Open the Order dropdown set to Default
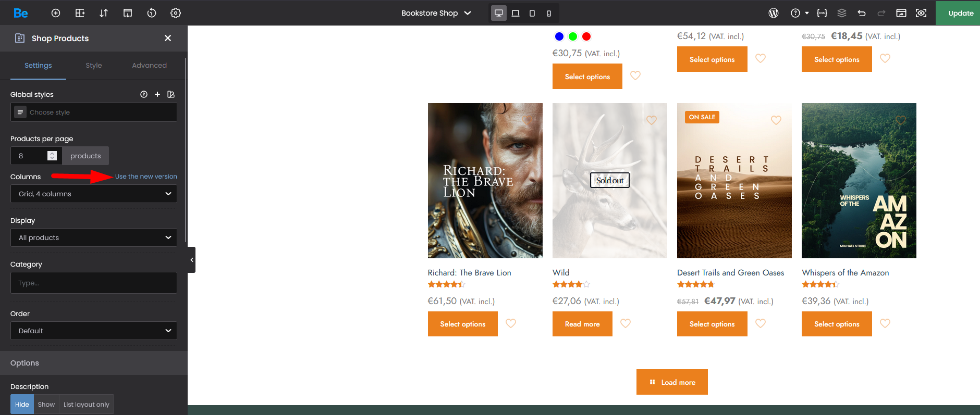This screenshot has width=980, height=415. click(x=94, y=331)
